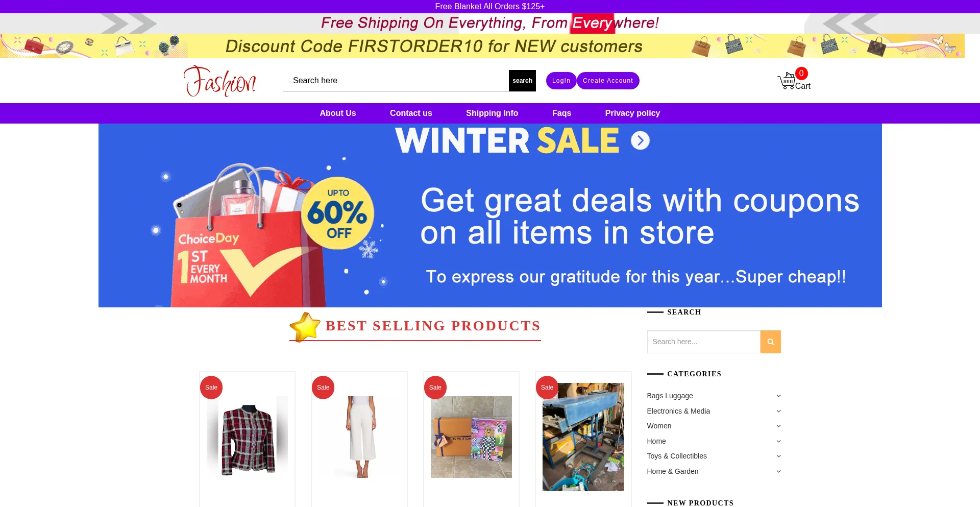Expand the Bags Luggage category
The image size is (980, 507).
click(x=778, y=396)
